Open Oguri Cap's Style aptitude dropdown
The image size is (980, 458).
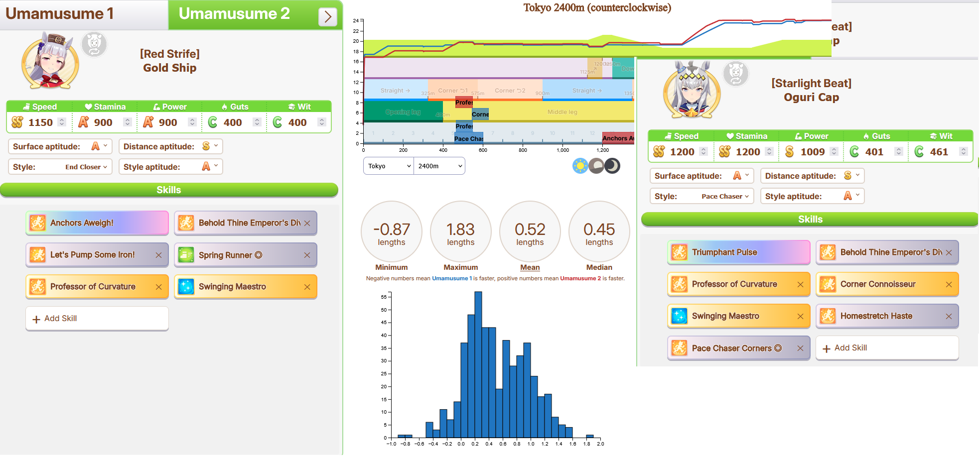(852, 196)
